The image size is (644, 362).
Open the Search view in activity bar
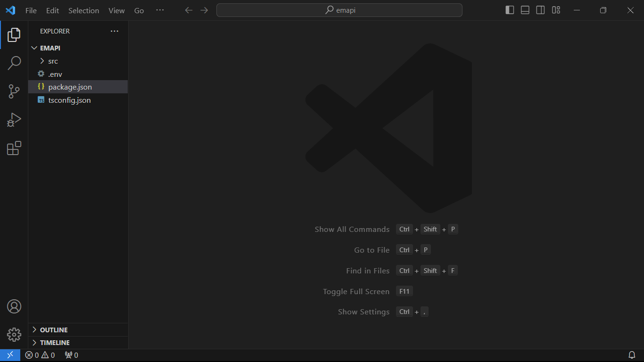point(14,63)
